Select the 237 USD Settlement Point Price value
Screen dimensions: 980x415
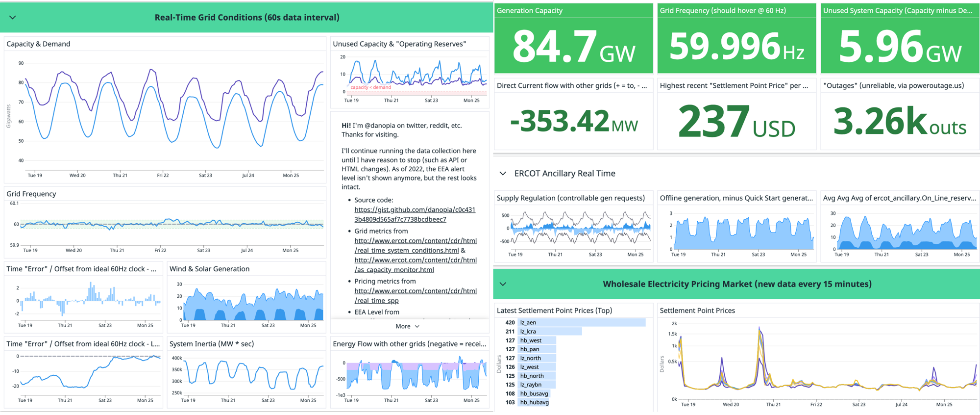coord(736,122)
